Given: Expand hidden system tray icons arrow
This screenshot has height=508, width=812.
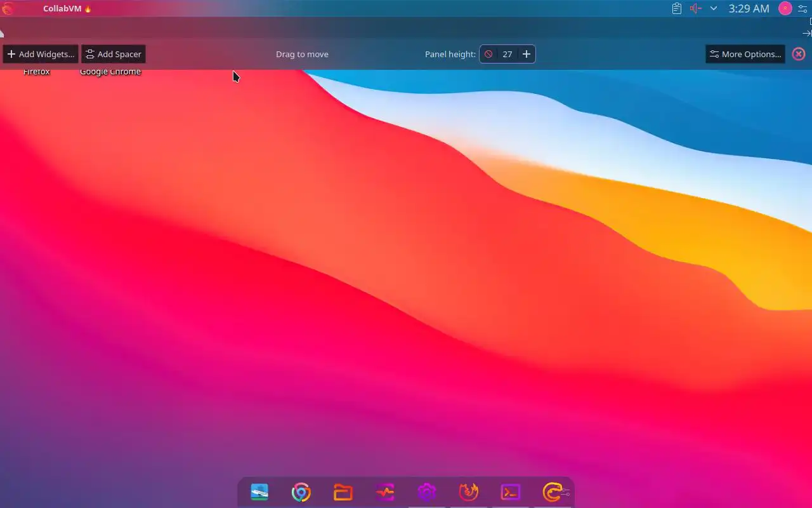Looking at the screenshot, I should point(714,8).
